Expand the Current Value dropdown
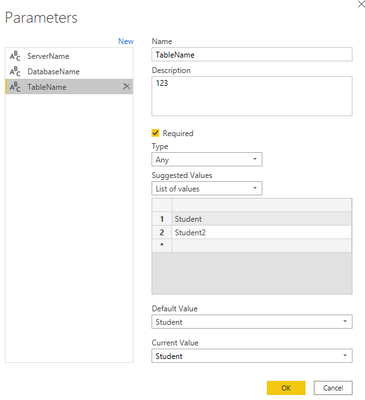The height and width of the screenshot is (400, 365). pos(252,356)
